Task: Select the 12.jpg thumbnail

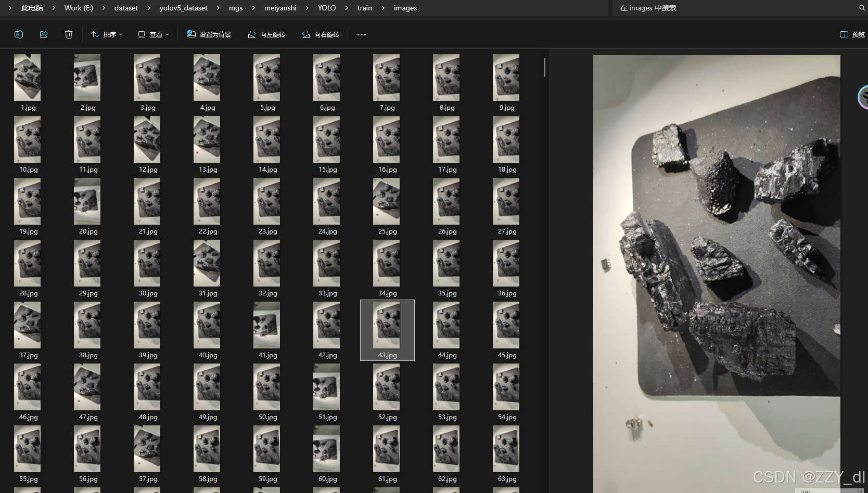Action: click(147, 139)
